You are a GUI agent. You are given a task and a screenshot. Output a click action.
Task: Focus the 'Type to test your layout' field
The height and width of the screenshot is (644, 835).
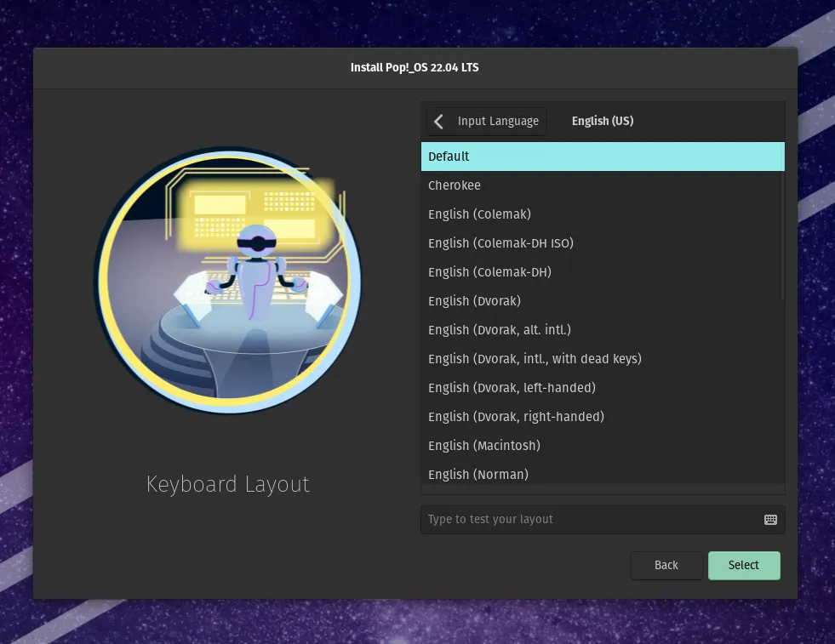click(587, 520)
